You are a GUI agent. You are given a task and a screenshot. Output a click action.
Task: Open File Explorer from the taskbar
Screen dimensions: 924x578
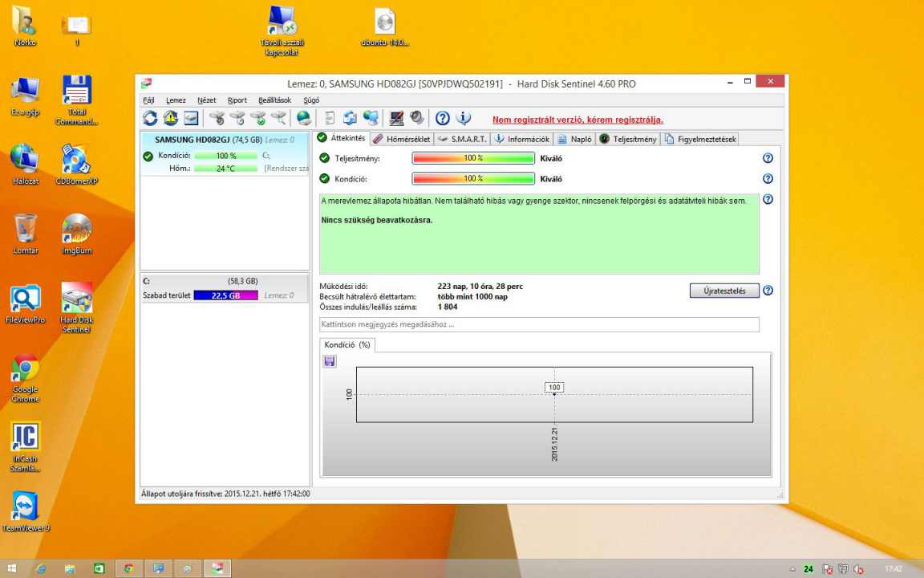pyautogui.click(x=70, y=568)
